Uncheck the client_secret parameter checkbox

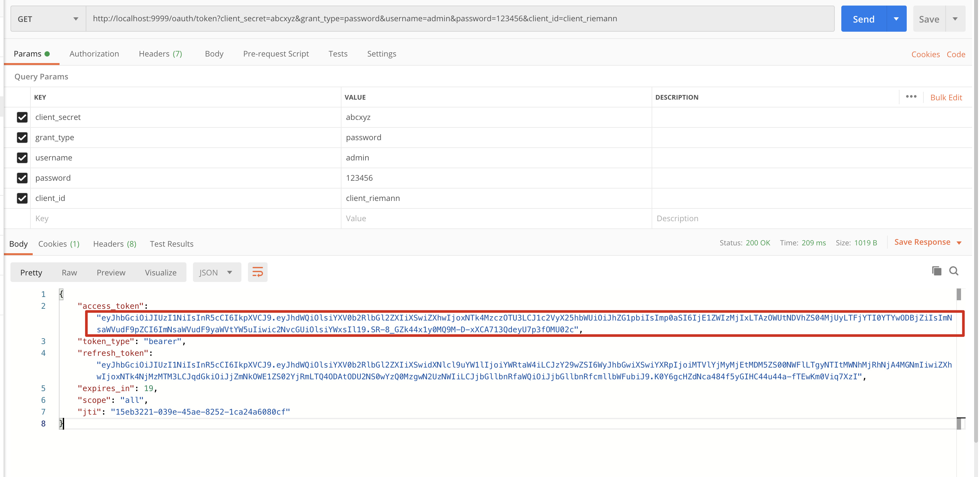(x=22, y=117)
